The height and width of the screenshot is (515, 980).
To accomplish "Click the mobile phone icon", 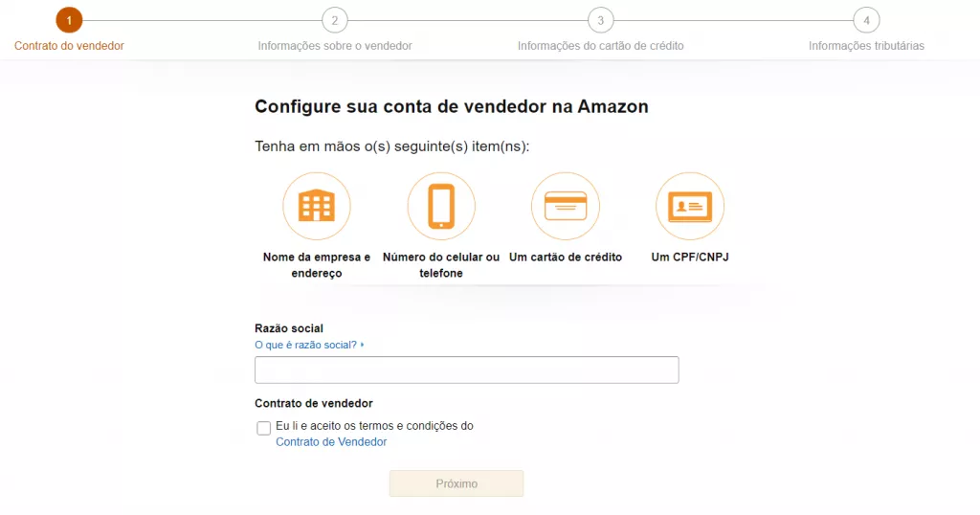I will click(441, 206).
